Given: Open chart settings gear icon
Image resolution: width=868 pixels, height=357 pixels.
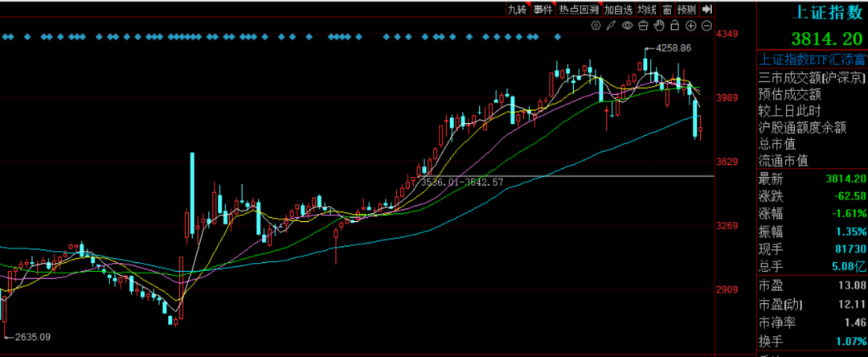Looking at the screenshot, I should 596,26.
